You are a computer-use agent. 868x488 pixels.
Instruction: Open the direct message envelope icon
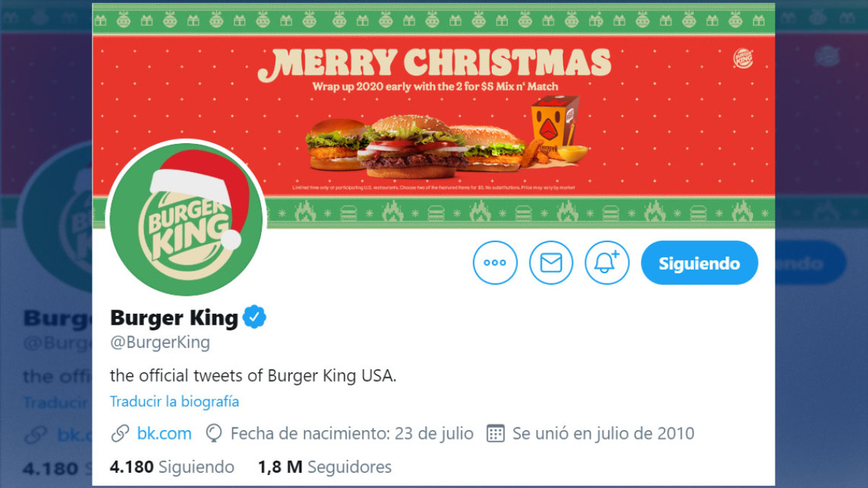551,262
